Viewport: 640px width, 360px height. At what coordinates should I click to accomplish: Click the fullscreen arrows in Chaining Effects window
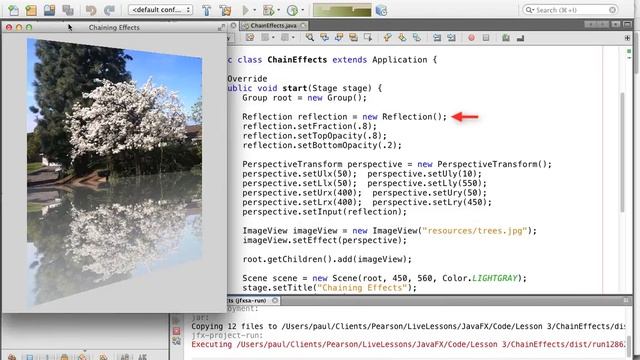(221, 27)
